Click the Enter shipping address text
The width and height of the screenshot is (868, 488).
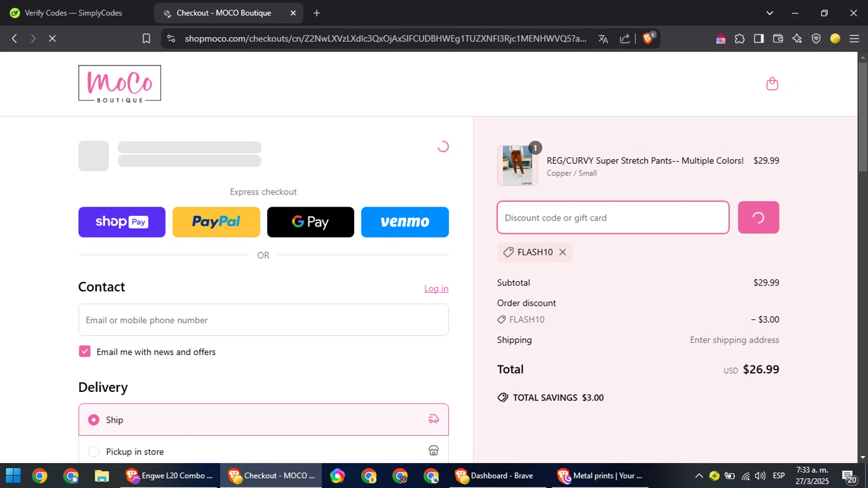[734, 340]
